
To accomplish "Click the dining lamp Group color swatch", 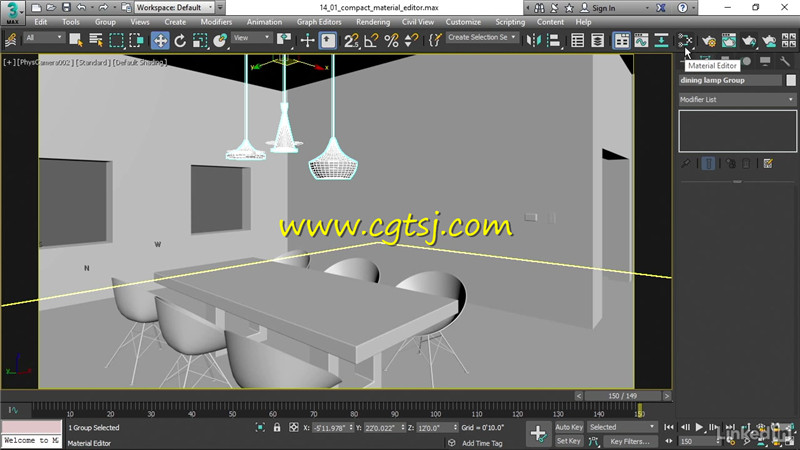I will [x=791, y=80].
